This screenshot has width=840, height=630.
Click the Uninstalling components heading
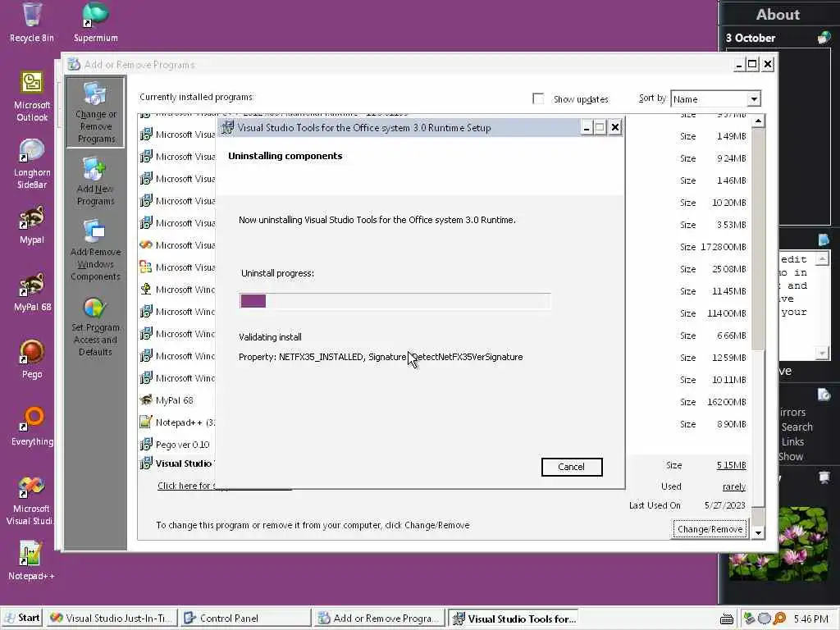pos(285,156)
